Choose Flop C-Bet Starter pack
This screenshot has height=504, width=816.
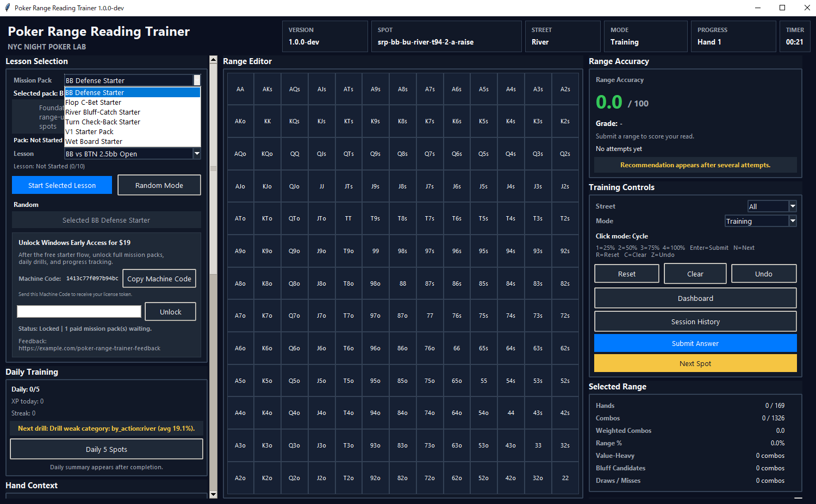tap(132, 103)
